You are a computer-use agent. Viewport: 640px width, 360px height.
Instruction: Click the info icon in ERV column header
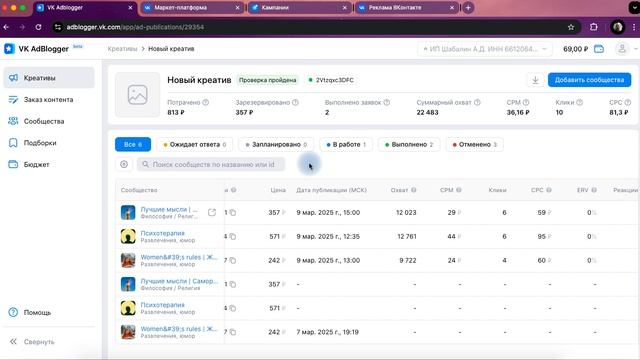click(x=594, y=190)
